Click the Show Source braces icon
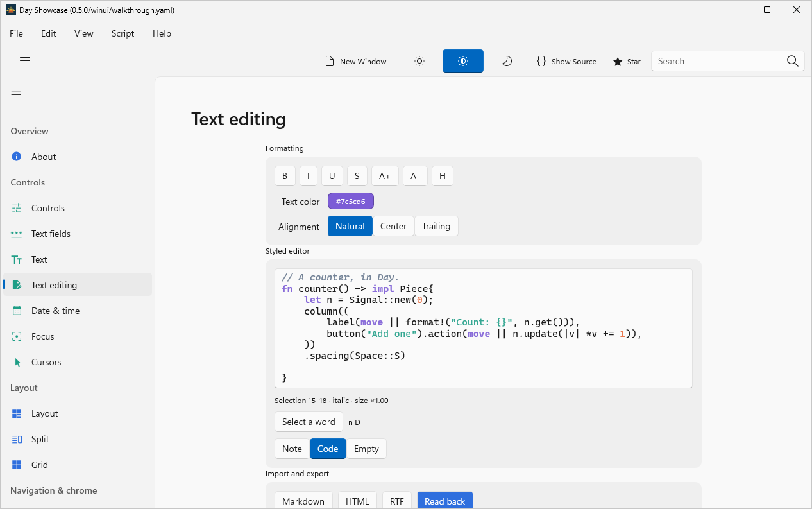The image size is (812, 509). click(x=541, y=61)
